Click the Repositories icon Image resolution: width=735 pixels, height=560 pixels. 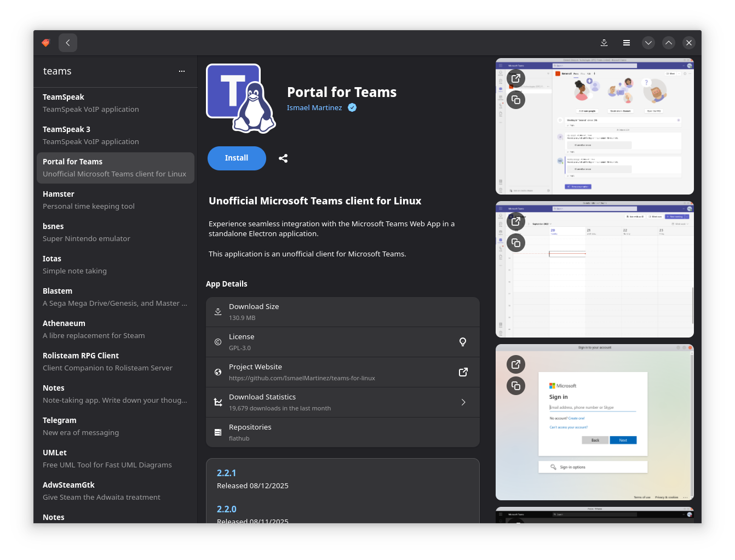click(218, 432)
